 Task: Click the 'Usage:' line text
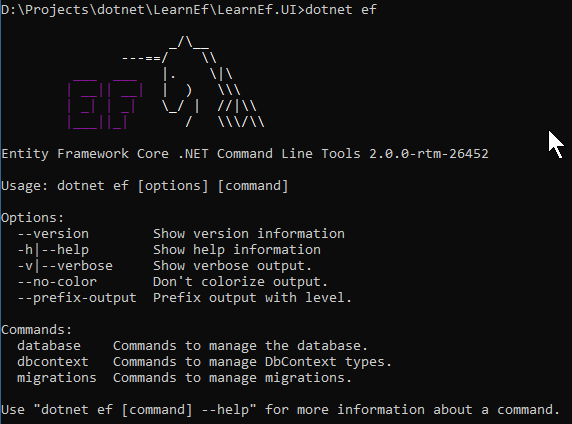(145, 186)
